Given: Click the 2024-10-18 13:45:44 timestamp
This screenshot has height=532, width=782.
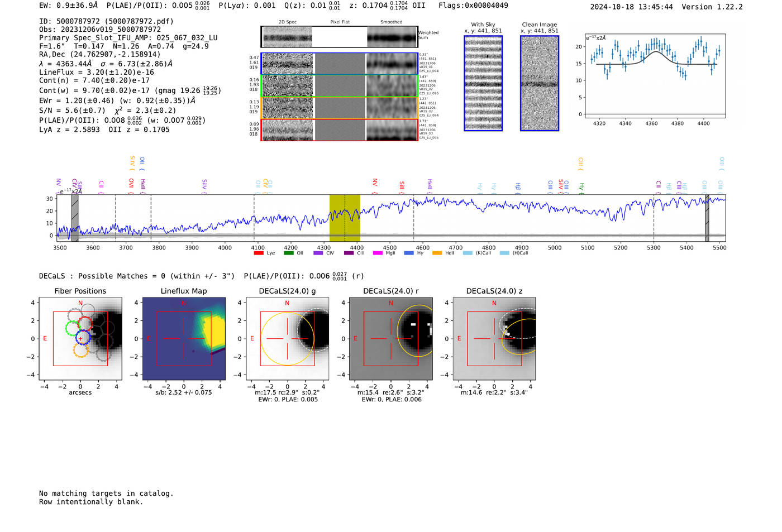Looking at the screenshot, I should (632, 7).
